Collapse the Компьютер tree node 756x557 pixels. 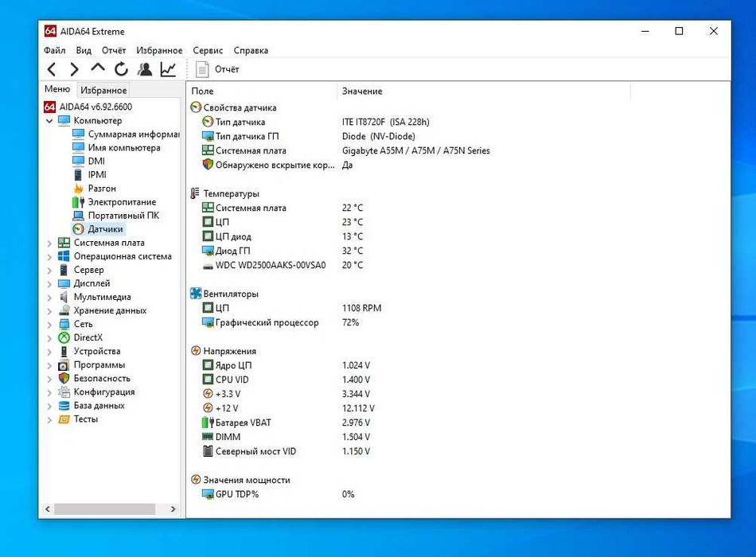(49, 121)
